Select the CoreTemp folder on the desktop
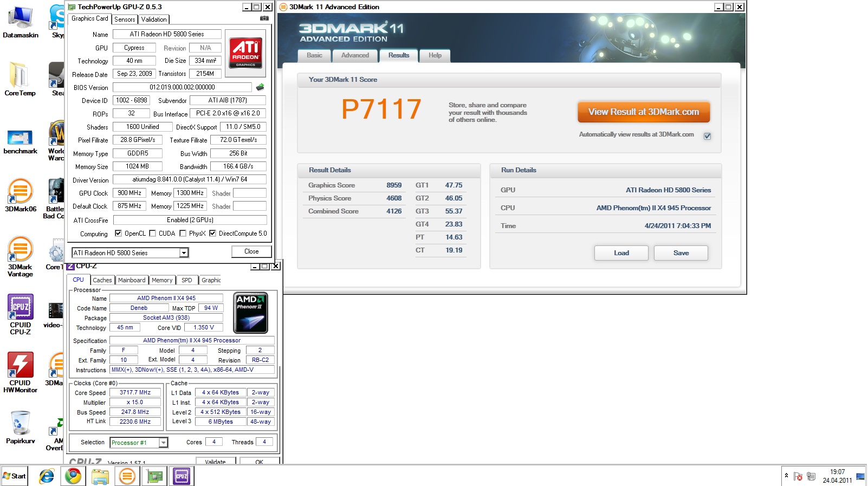This screenshot has width=868, height=486. [20, 79]
